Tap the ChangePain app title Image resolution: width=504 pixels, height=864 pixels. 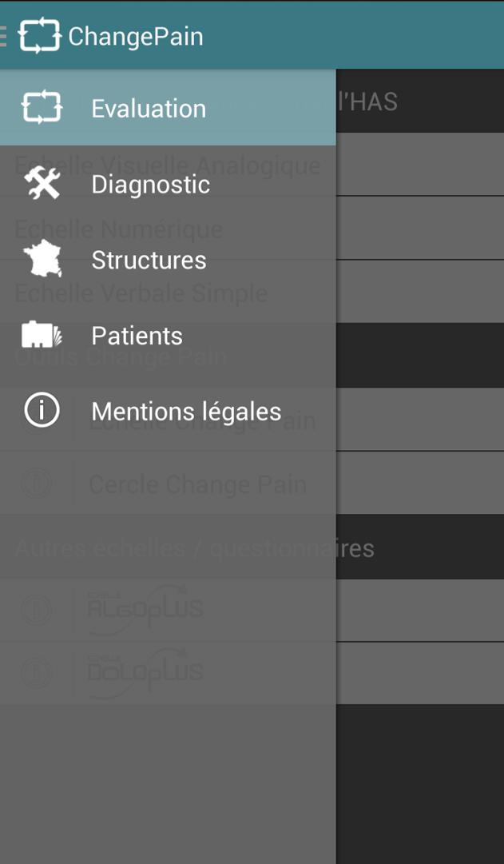coord(136,37)
